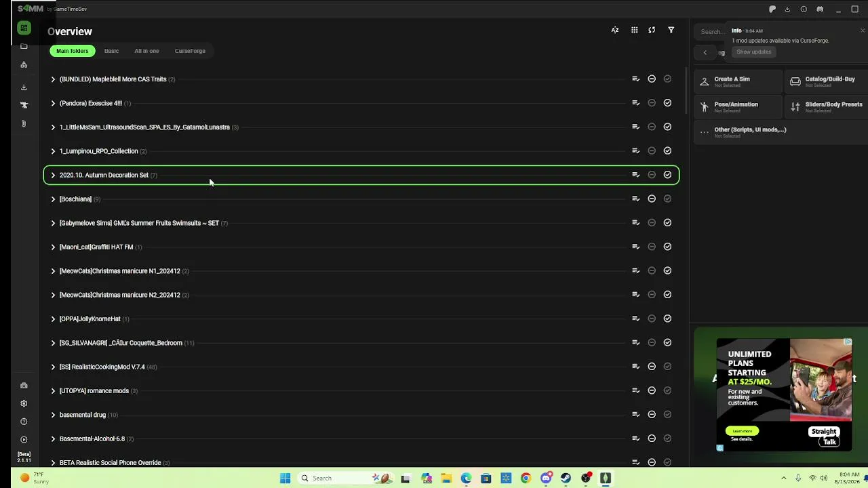Expand the 1_LittleMsSam_UltrasoundScan folder

53,127
